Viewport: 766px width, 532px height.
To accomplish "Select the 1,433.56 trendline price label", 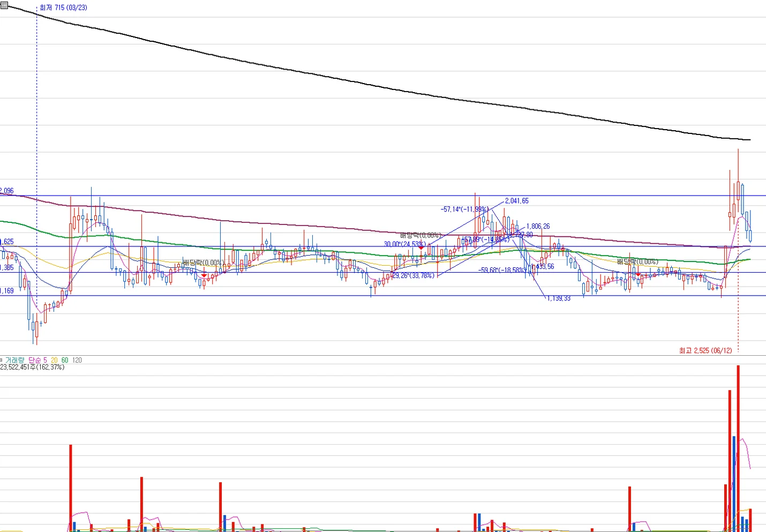I will [x=543, y=266].
